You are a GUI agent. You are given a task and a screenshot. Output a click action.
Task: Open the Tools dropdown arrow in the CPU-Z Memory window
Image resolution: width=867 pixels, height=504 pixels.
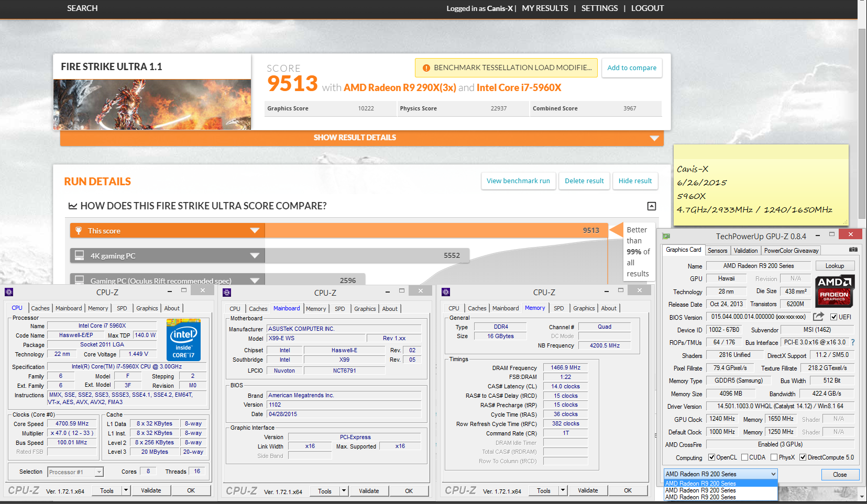pyautogui.click(x=563, y=490)
